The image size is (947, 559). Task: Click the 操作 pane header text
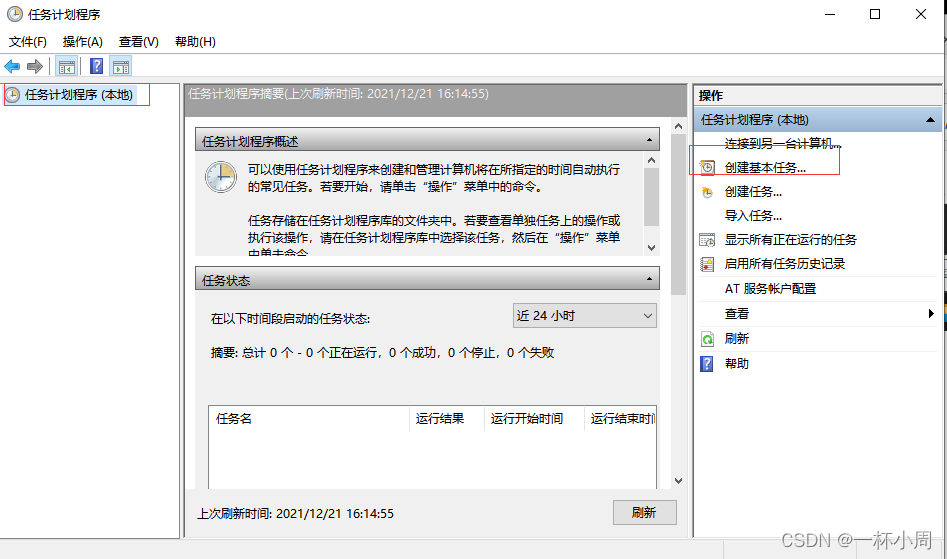tap(711, 95)
